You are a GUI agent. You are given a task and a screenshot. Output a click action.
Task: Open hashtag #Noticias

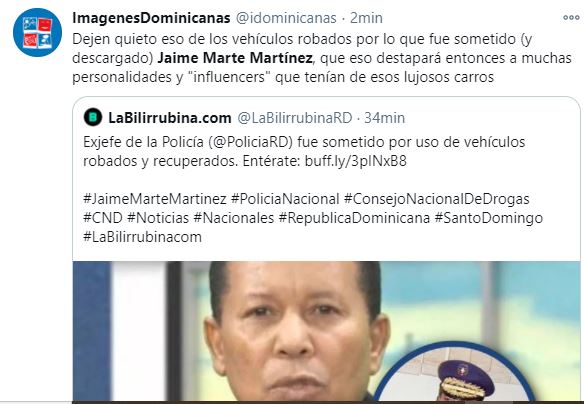tap(158, 218)
